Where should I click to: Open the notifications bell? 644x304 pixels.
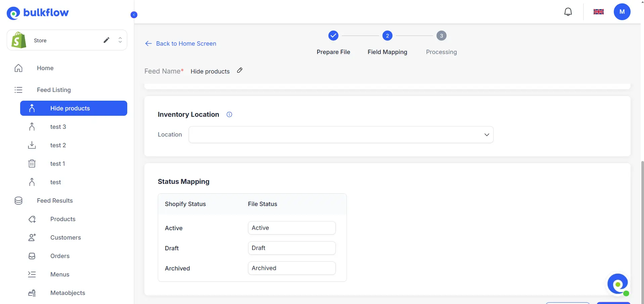tap(568, 11)
